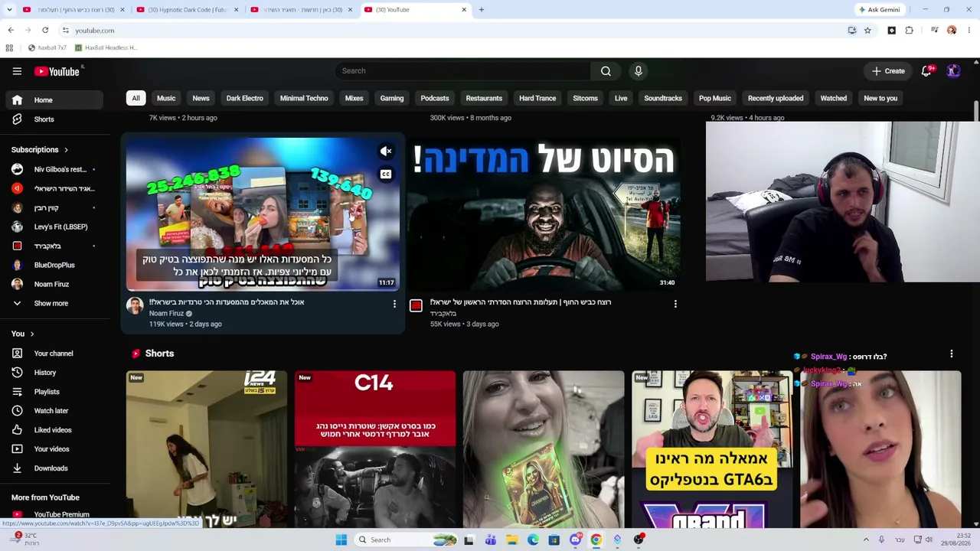
Task: Open the Chrome extensions puzzle icon
Action: [910, 31]
